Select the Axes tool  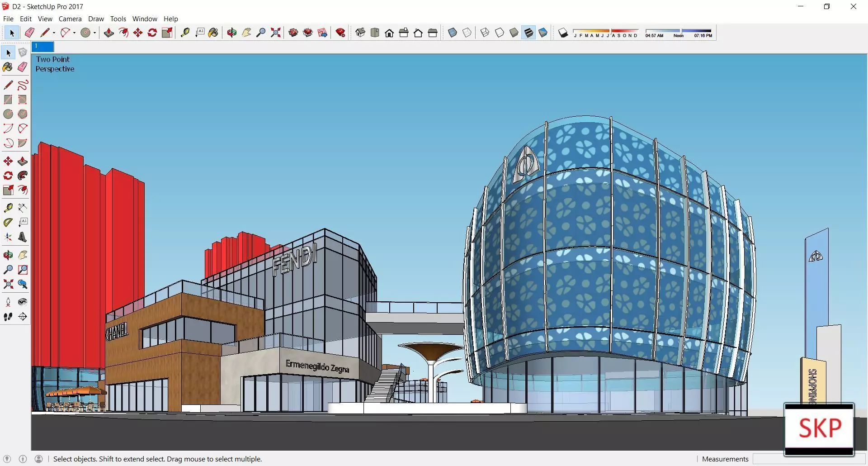pos(8,237)
